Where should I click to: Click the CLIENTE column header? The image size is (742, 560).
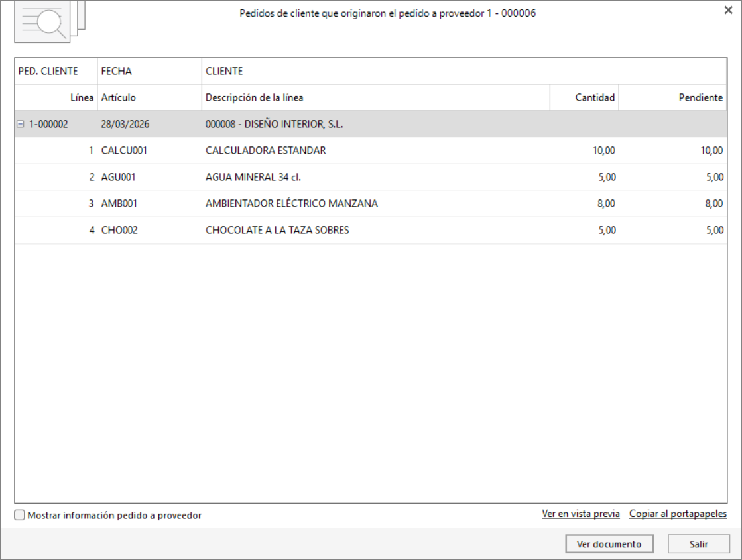(464, 71)
